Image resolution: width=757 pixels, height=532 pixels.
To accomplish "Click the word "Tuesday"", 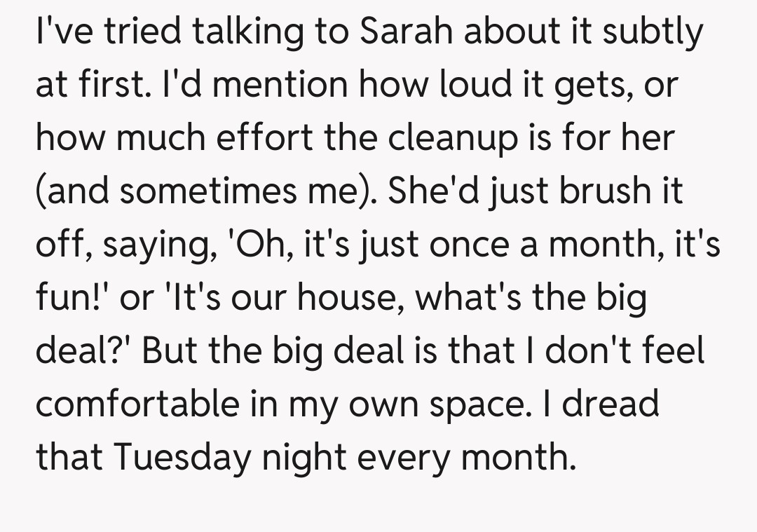I will pyautogui.click(x=183, y=457).
